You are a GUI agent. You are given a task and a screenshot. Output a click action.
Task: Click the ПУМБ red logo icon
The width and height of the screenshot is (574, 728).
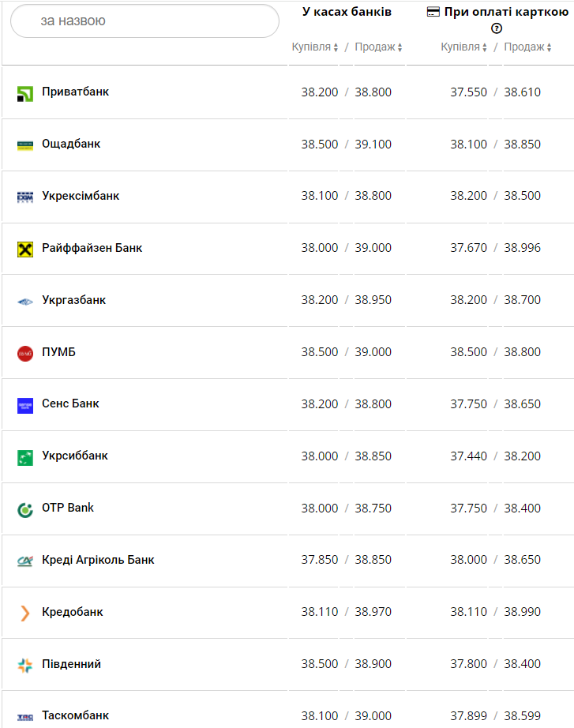tap(25, 353)
